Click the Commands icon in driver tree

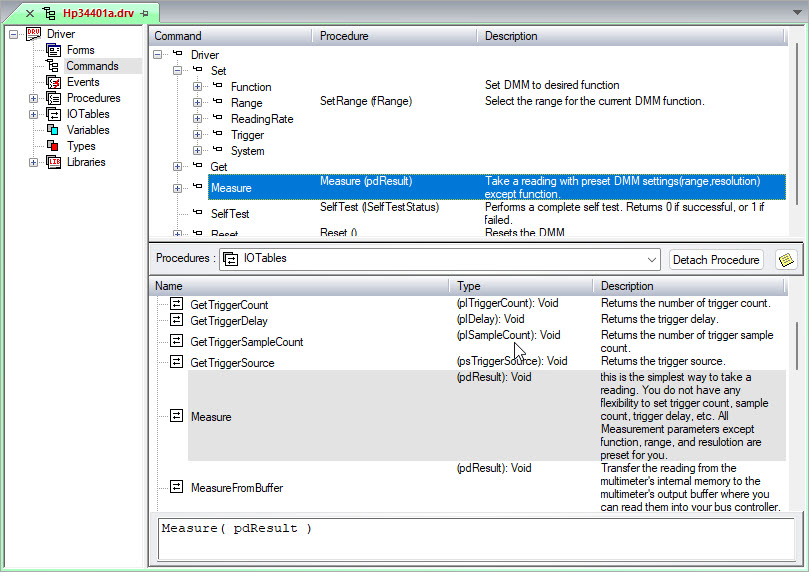point(53,66)
